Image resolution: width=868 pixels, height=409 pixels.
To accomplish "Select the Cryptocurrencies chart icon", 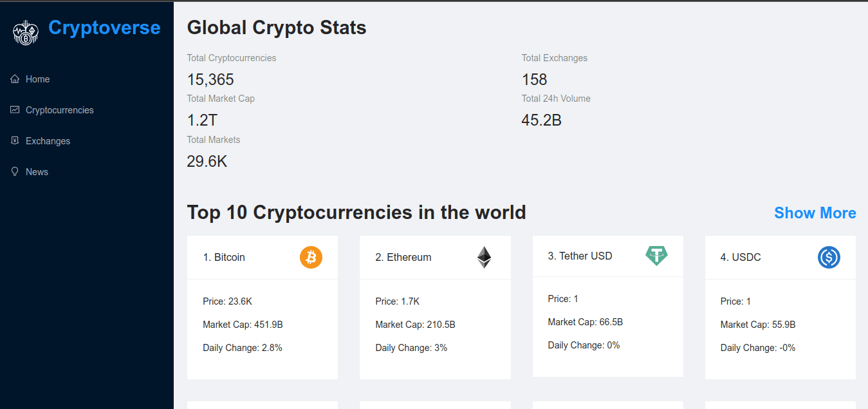I will [x=14, y=109].
